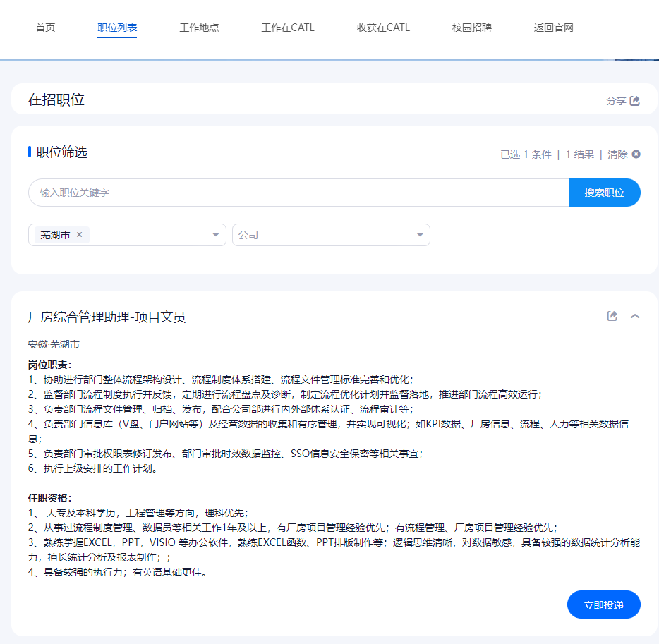This screenshot has height=644, width=659.
Task: Focus the 输入职位关键字 search field
Action: 298,193
